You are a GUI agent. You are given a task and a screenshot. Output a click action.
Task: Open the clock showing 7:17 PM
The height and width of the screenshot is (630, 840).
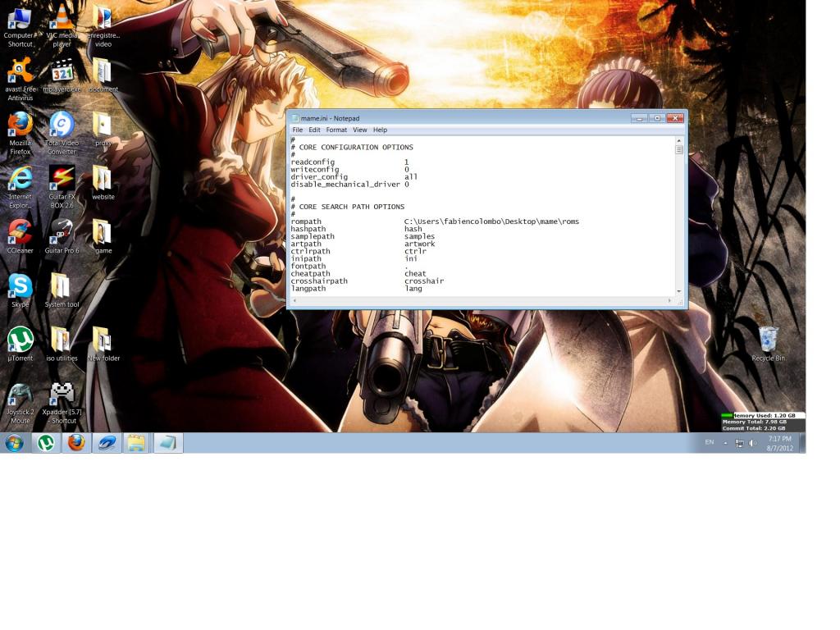(x=779, y=444)
